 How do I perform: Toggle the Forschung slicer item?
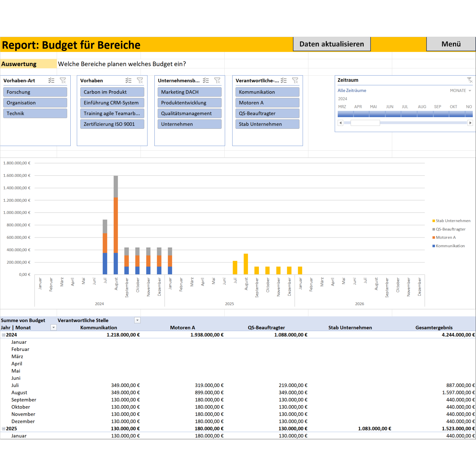click(x=35, y=92)
